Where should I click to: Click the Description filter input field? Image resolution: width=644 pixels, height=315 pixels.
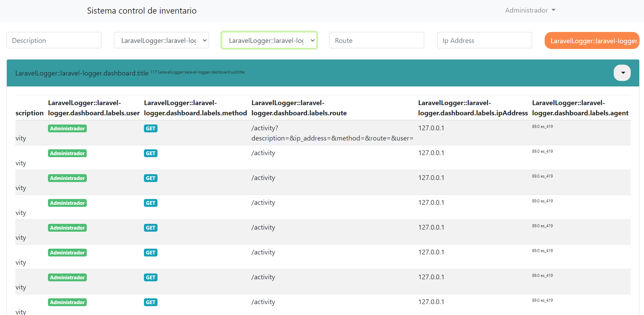54,40
